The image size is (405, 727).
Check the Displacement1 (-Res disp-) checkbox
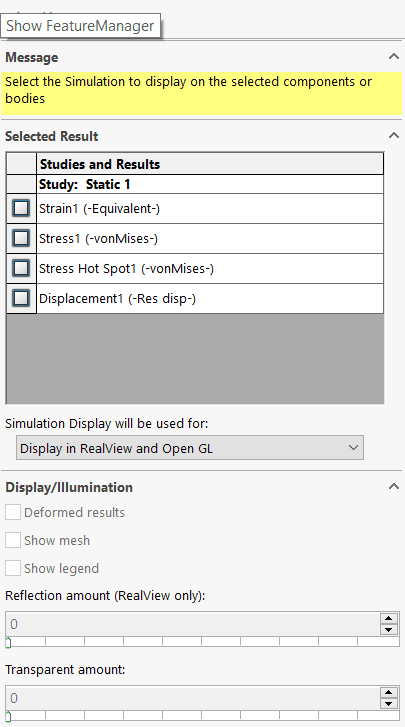point(21,298)
